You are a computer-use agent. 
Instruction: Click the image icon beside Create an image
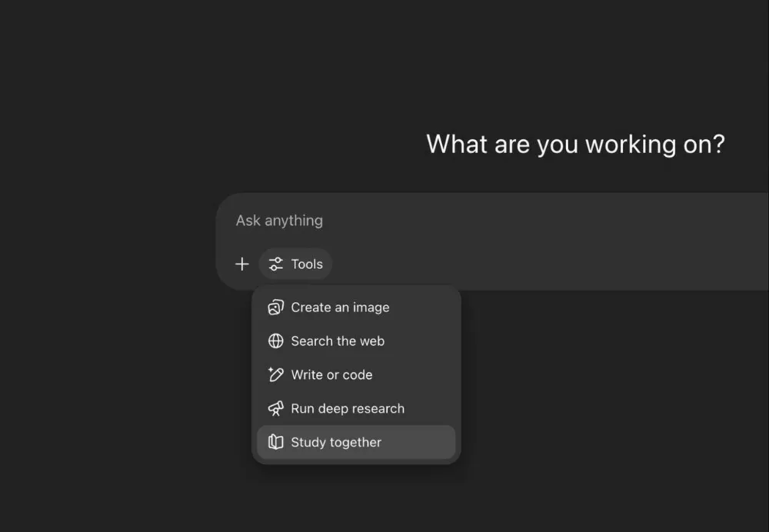(275, 308)
